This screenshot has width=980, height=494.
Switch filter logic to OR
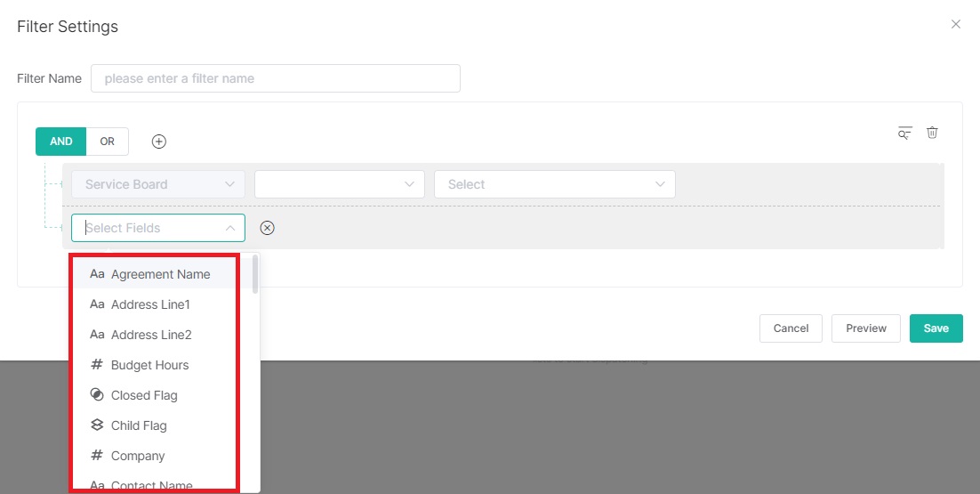(108, 142)
